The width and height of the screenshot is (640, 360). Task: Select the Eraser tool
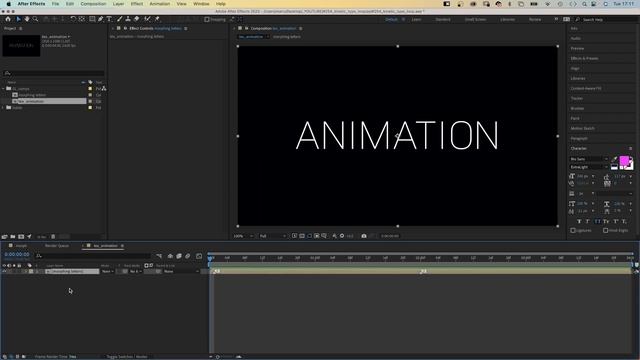(x=136, y=19)
